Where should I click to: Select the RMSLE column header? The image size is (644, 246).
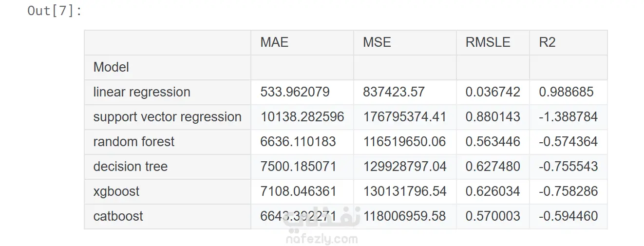point(488,42)
